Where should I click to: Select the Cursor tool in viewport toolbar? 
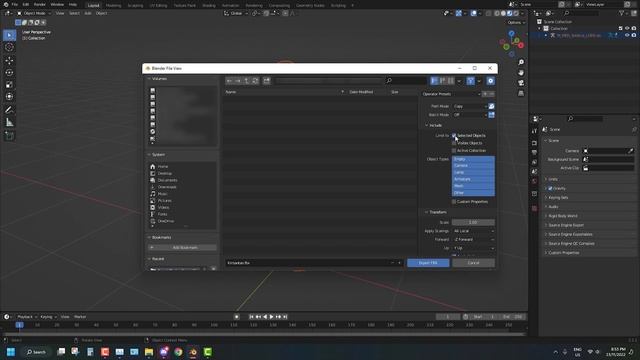pyautogui.click(x=9, y=47)
